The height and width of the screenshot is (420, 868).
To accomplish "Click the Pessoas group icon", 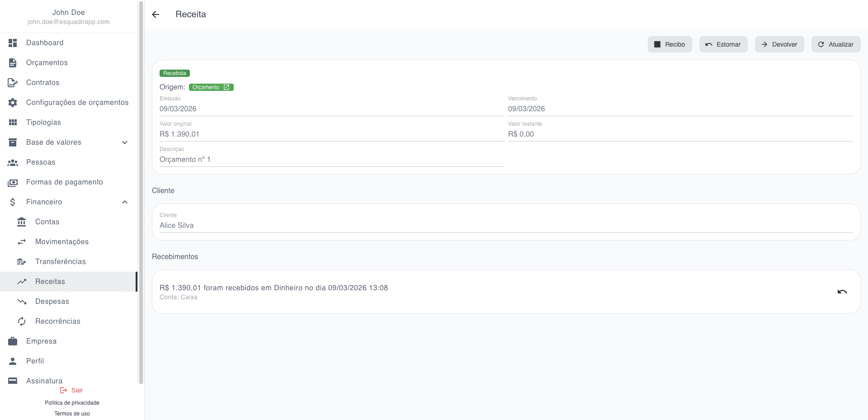I will 13,162.
